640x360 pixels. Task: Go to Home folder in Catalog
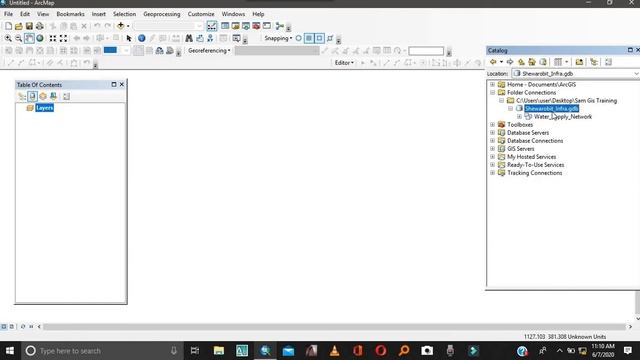[532, 62]
